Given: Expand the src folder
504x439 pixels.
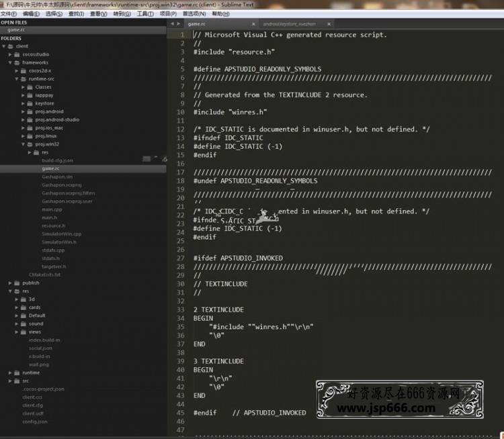Looking at the screenshot, I should [x=10, y=381].
